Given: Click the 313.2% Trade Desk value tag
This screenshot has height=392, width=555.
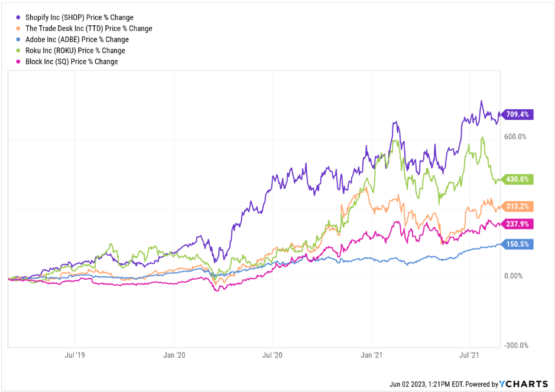Looking at the screenshot, I should [518, 206].
